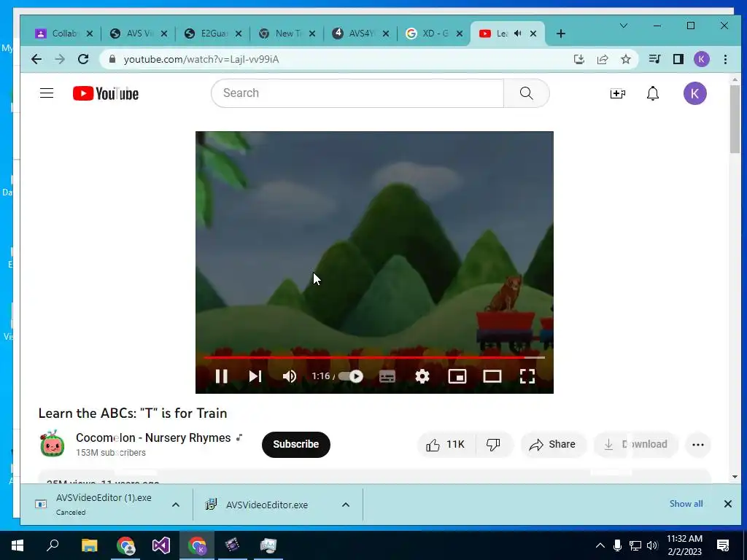Expand options for AVSVideoEditor (1).exe download

click(175, 505)
